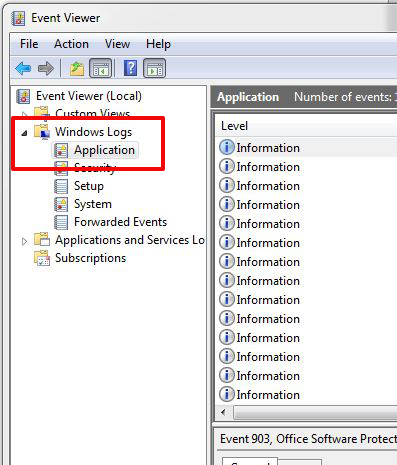
Task: Open the File menu
Action: point(29,44)
